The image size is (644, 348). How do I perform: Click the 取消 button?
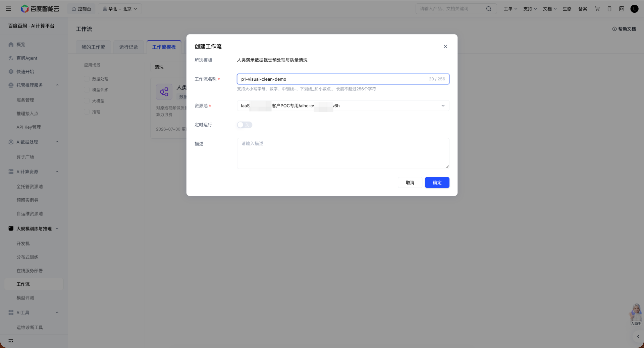point(410,183)
